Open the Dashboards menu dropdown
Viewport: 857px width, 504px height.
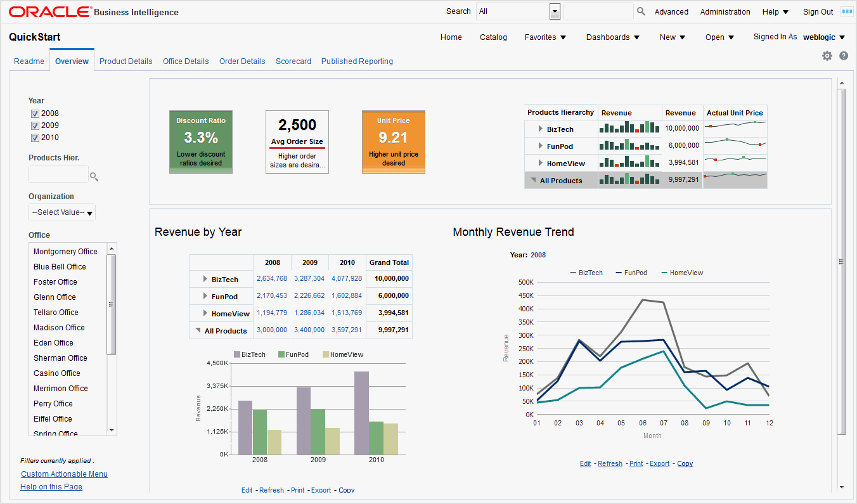pyautogui.click(x=612, y=37)
